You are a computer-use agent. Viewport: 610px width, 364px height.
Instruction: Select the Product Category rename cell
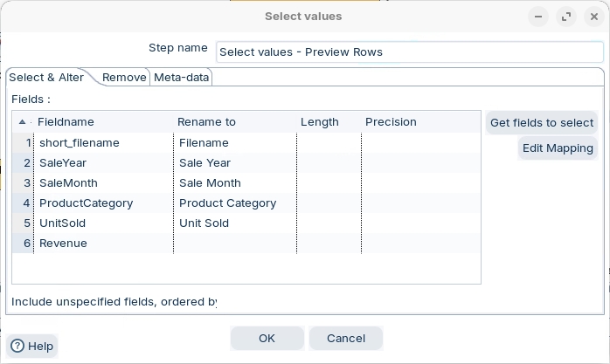tap(234, 203)
